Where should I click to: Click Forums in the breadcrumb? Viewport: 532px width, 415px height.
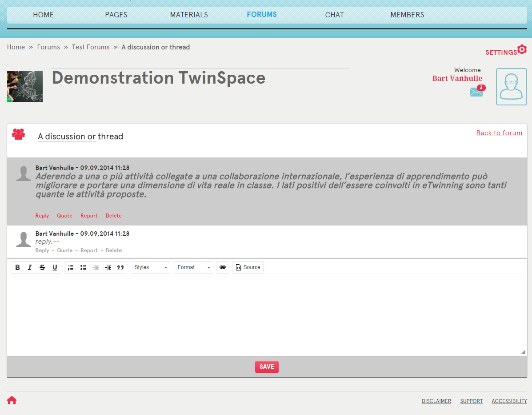[x=48, y=47]
